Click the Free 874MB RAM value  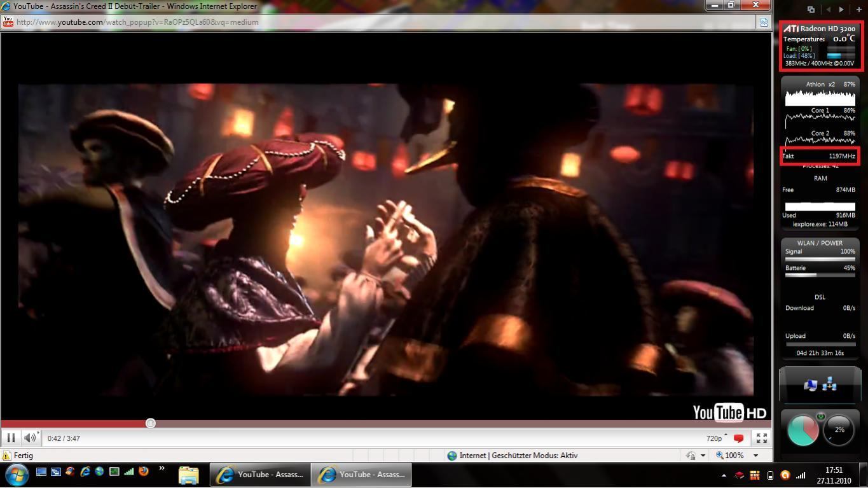click(845, 190)
